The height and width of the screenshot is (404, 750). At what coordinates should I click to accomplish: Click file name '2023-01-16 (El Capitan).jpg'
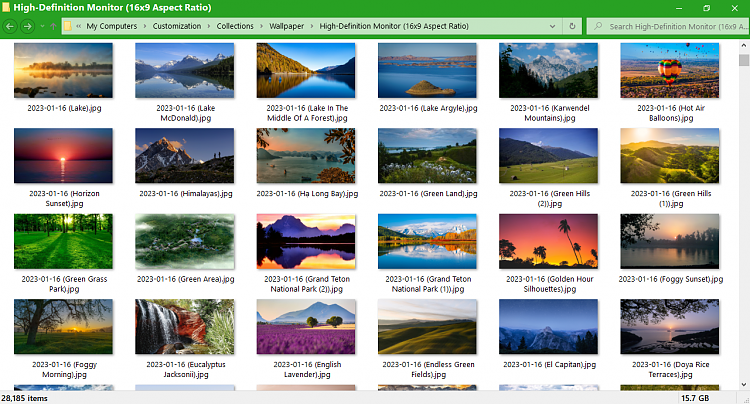point(549,364)
